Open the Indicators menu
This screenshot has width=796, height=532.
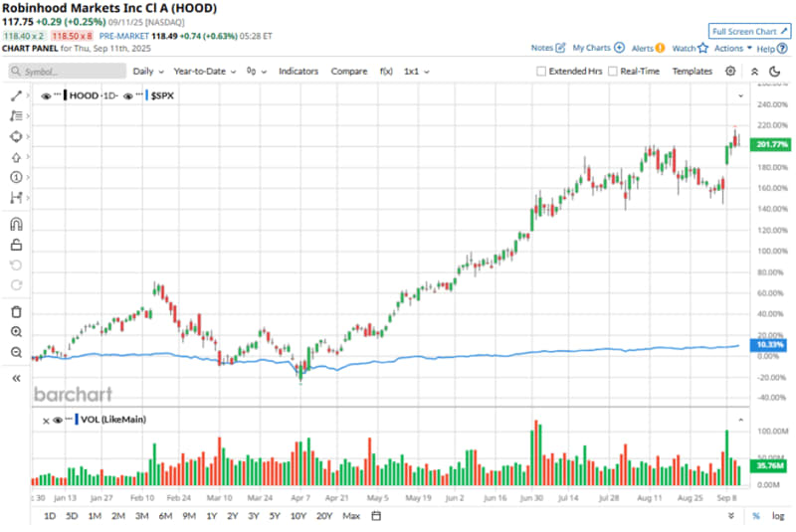[298, 72]
